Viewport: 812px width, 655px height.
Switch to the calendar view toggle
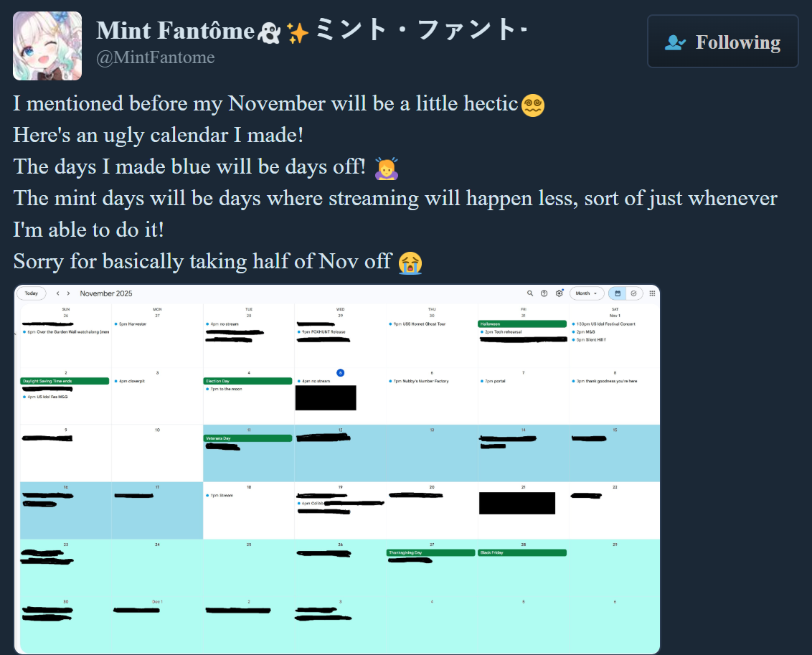pos(617,293)
